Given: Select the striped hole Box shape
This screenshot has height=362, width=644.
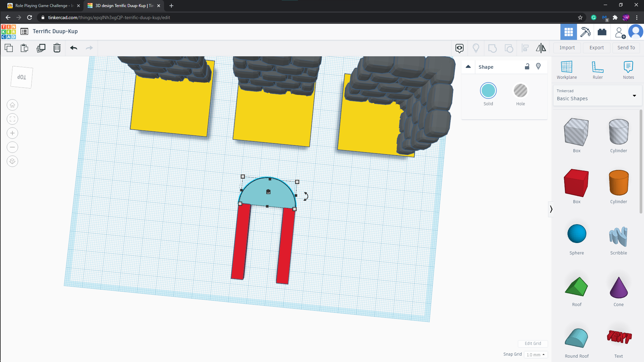Looking at the screenshot, I should click(576, 132).
